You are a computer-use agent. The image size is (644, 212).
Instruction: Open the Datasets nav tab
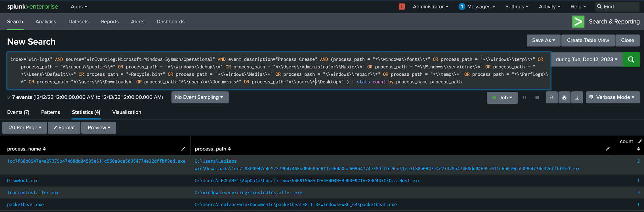79,22
